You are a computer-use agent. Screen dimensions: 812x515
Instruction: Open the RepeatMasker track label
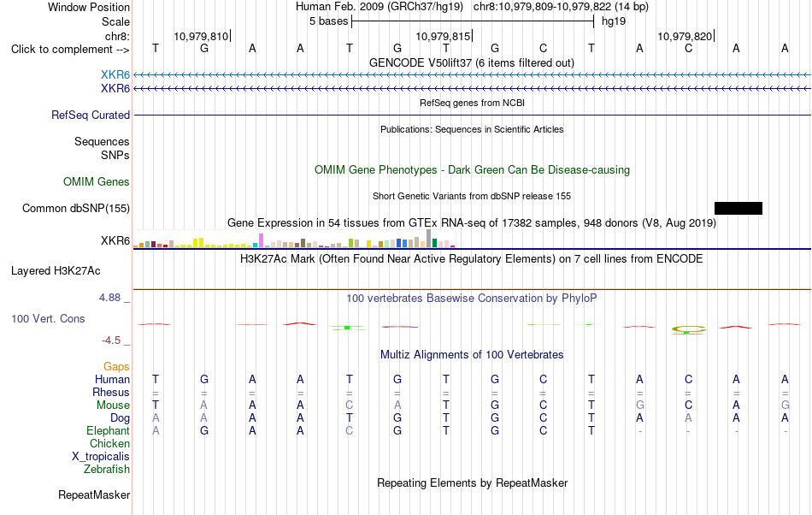pos(94,494)
